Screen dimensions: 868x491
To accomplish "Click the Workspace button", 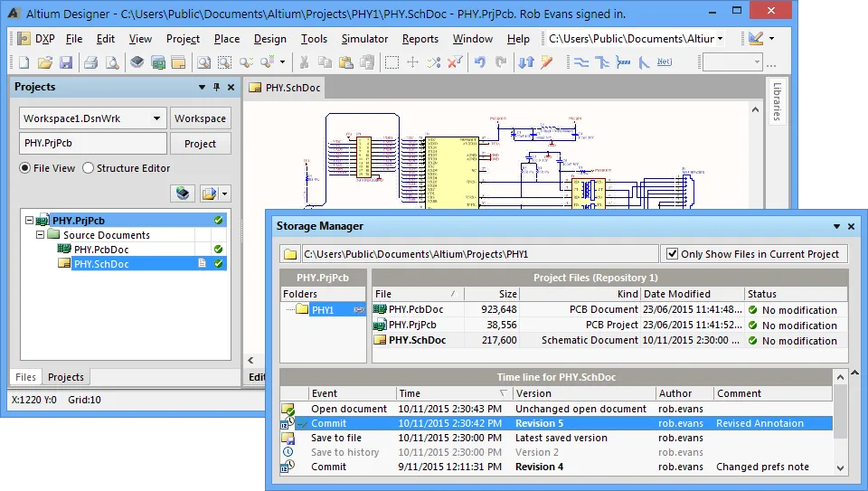I will tap(200, 118).
